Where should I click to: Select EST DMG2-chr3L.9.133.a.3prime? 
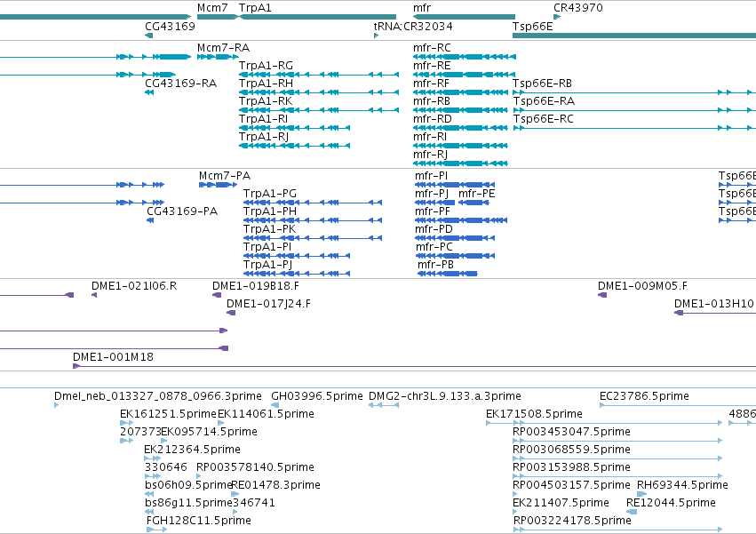(x=384, y=405)
